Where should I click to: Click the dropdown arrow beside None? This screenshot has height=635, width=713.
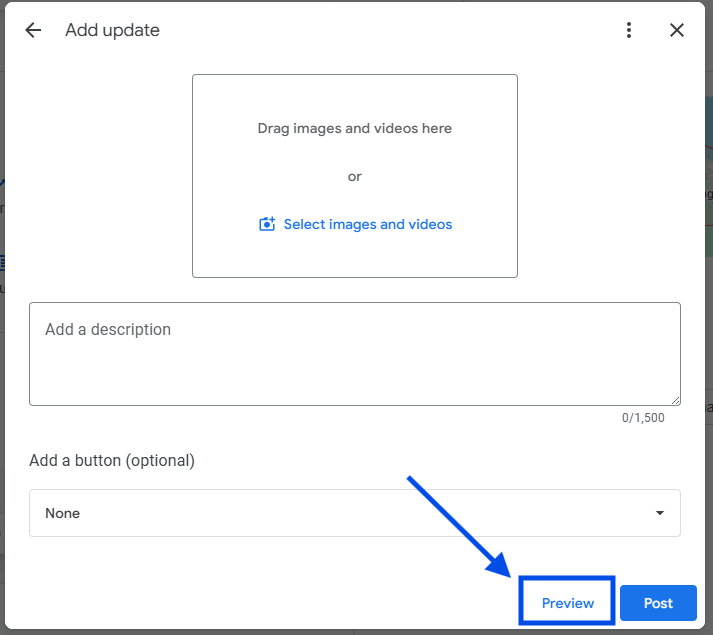click(660, 513)
